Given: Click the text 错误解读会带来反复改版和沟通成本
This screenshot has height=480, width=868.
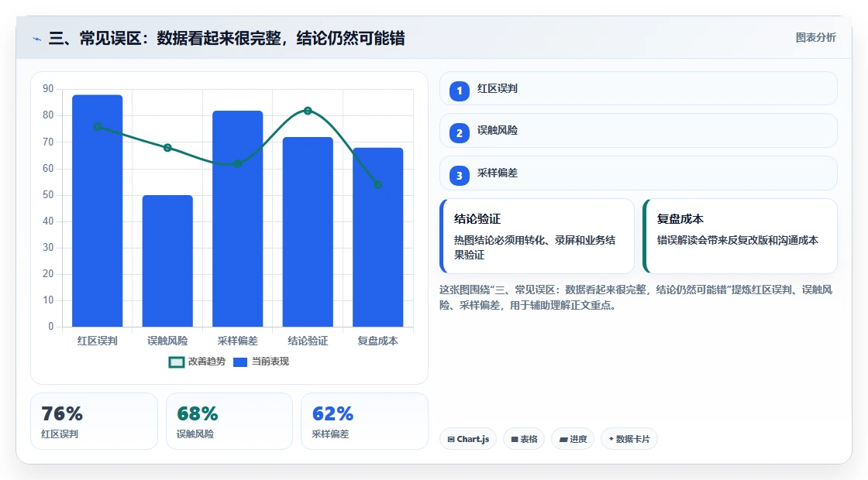Looking at the screenshot, I should point(737,241).
